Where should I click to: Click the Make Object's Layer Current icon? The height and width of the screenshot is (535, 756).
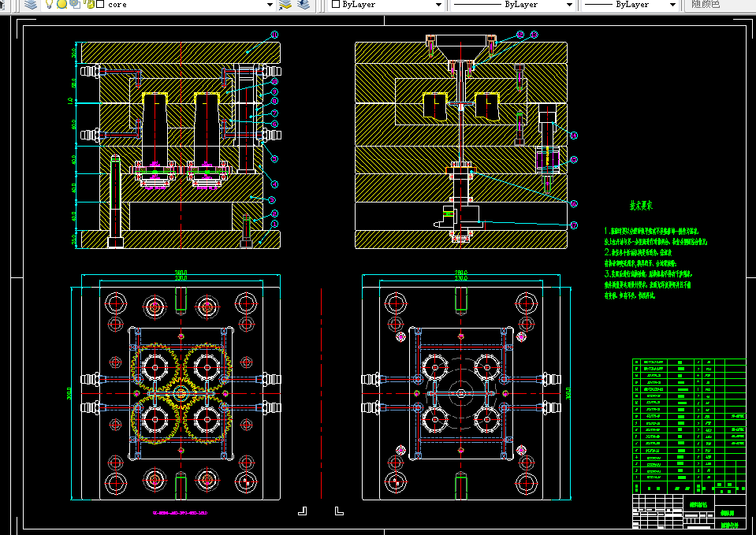[x=285, y=5]
